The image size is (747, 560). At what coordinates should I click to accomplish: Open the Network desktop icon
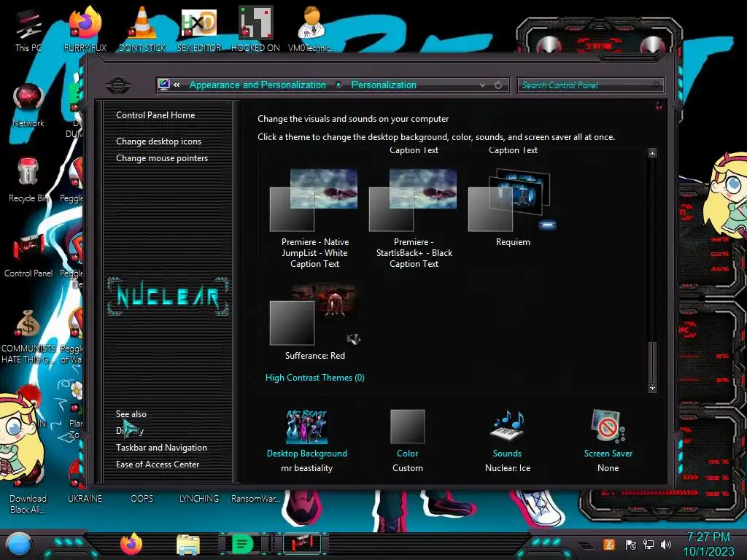point(28,105)
